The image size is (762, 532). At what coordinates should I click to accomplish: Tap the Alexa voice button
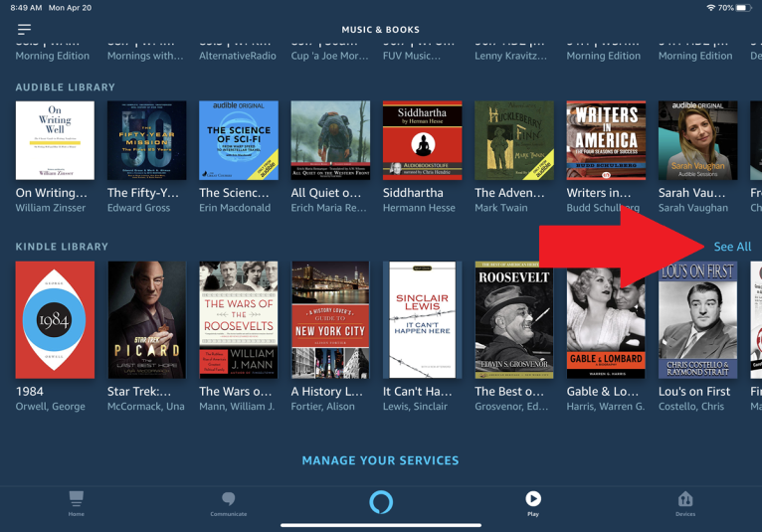[x=381, y=502]
